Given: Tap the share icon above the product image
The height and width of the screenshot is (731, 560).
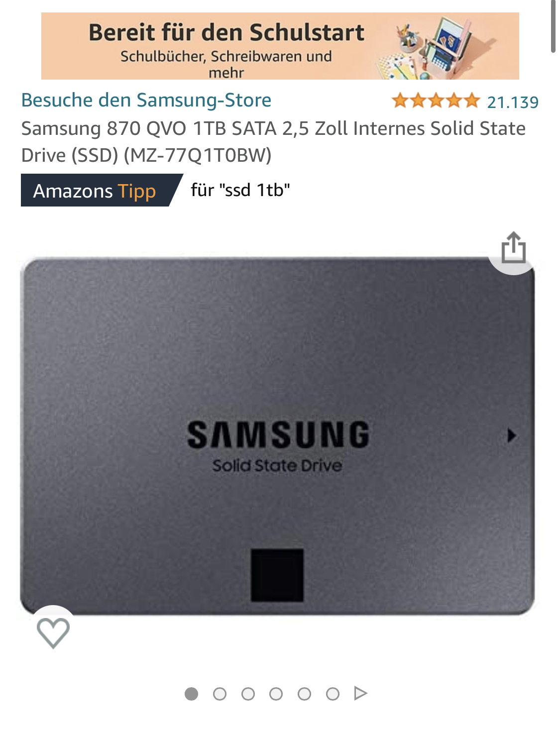Looking at the screenshot, I should point(513,247).
